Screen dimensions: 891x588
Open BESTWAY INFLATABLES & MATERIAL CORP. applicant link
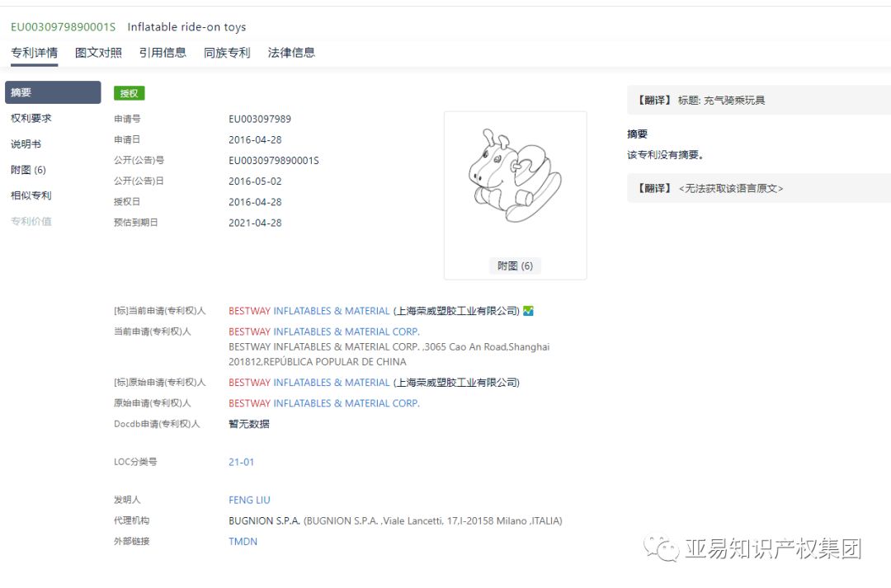coord(324,331)
